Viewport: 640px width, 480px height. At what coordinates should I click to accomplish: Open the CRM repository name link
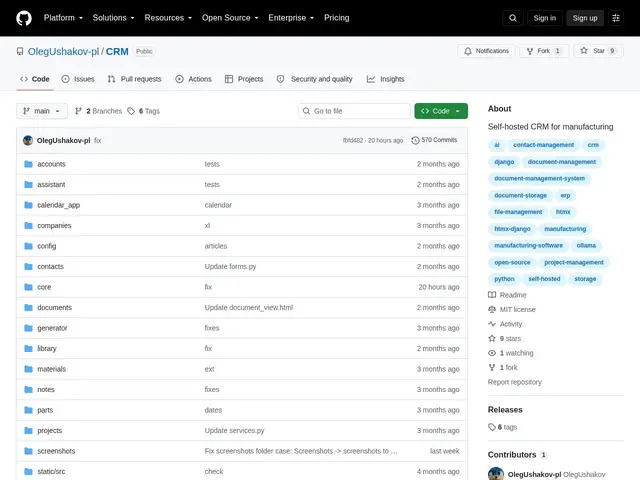(x=117, y=51)
